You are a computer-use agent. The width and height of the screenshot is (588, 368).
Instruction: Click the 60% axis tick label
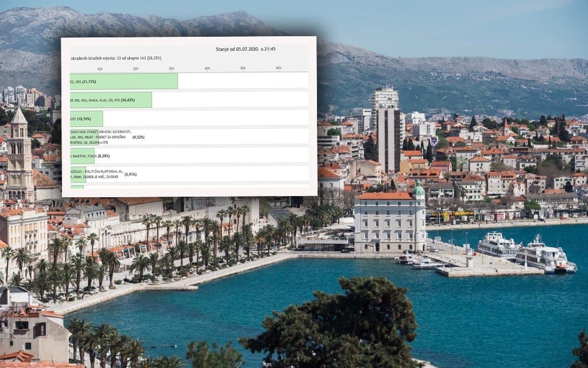coord(278,69)
